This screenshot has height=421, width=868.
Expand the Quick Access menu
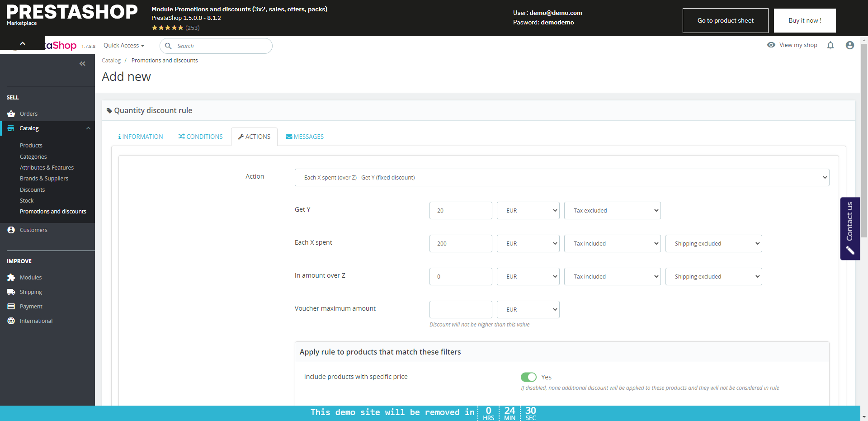pos(124,46)
